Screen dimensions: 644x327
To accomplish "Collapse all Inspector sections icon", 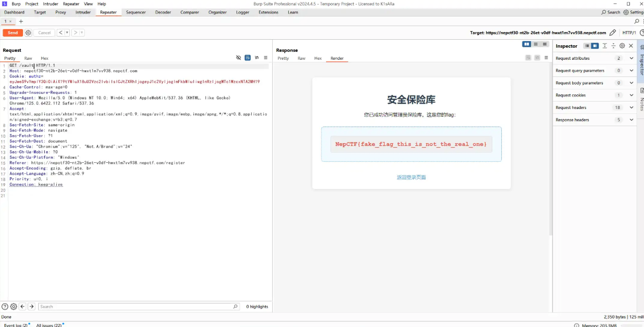I will pyautogui.click(x=613, y=46).
